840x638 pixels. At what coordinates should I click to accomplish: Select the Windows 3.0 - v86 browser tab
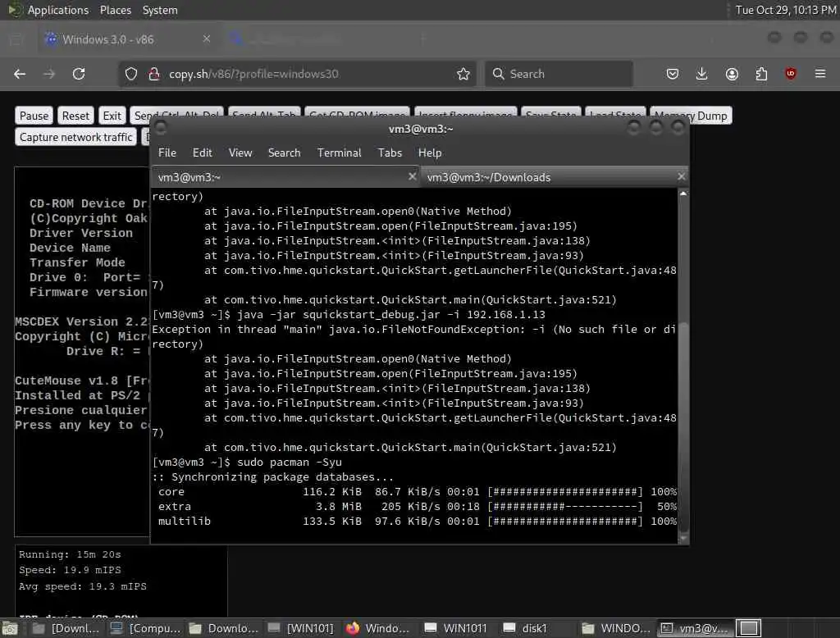tap(126, 39)
